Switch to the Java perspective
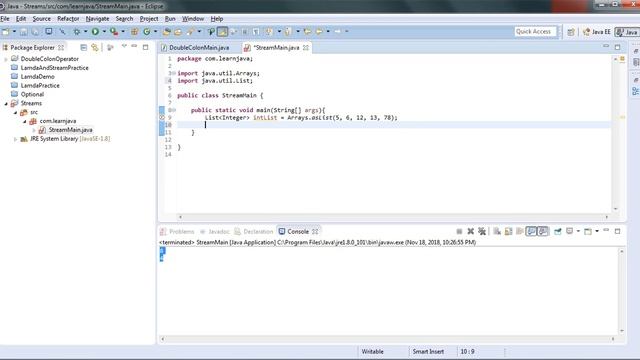 (627, 32)
